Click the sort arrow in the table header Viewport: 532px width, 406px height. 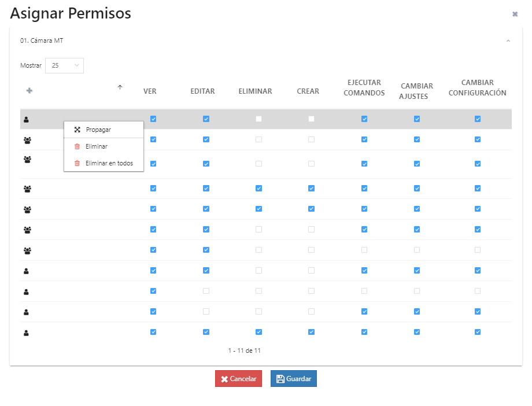coord(120,87)
